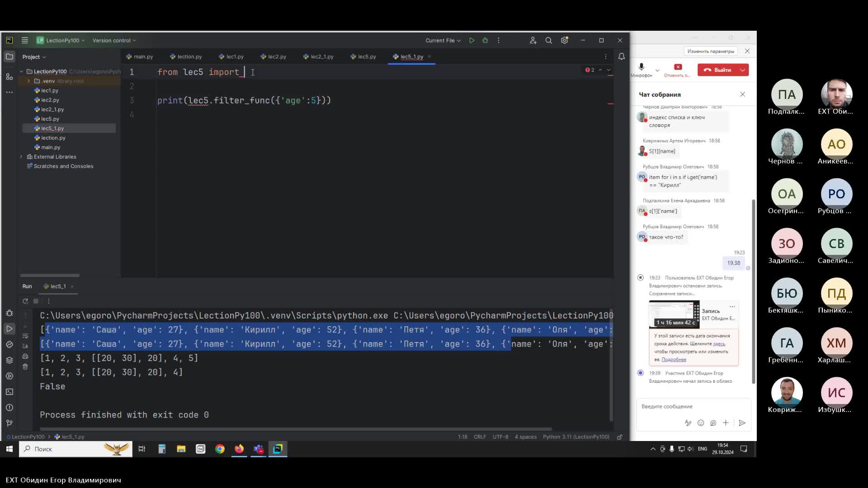Open the здесь link in recording notice
Viewport: 868px width, 488px height.
tap(719, 344)
